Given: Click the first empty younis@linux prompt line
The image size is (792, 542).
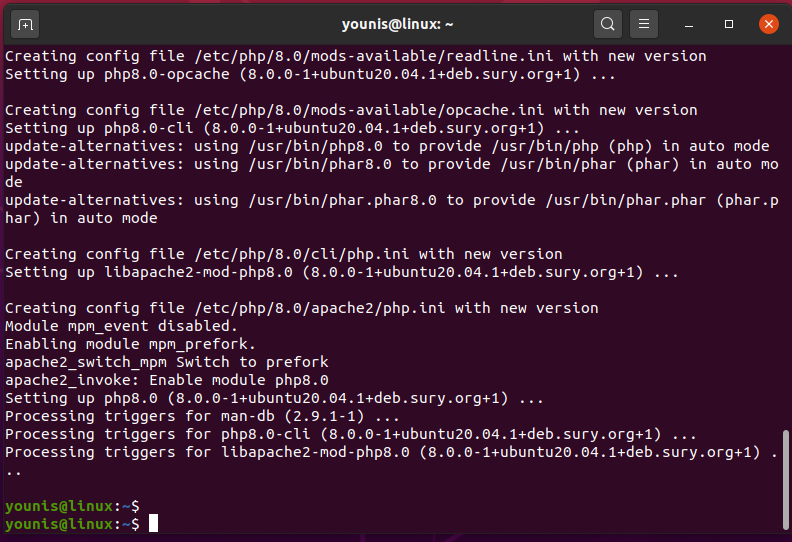Looking at the screenshot, I should pyautogui.click(x=72, y=506).
